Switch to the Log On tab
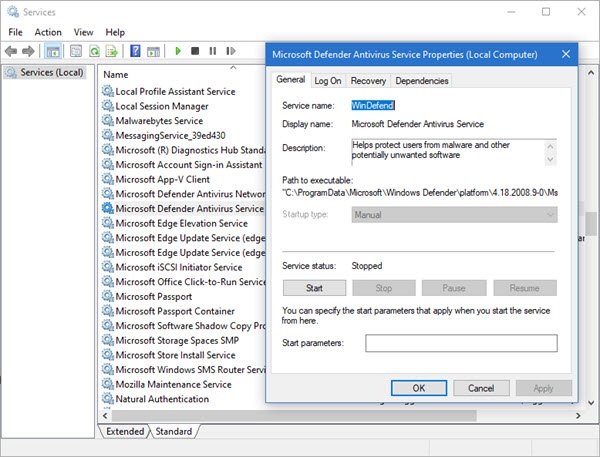 [x=327, y=81]
